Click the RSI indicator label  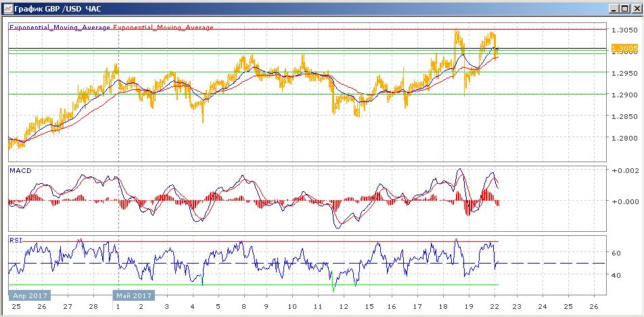tap(15, 240)
